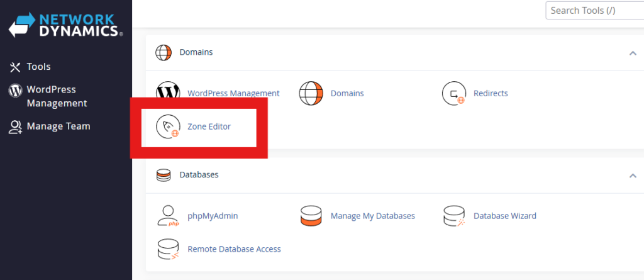This screenshot has width=644, height=280.
Task: Collapse the Databases section
Action: (x=633, y=176)
